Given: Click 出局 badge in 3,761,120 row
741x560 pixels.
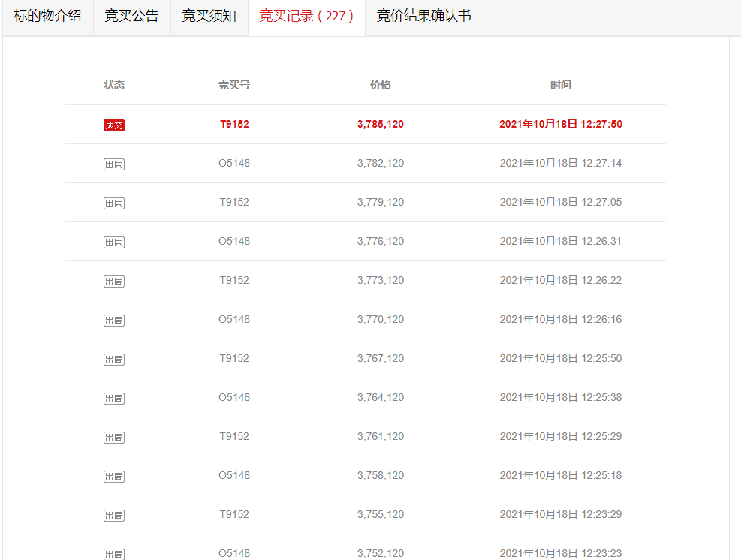Looking at the screenshot, I should (x=114, y=438).
